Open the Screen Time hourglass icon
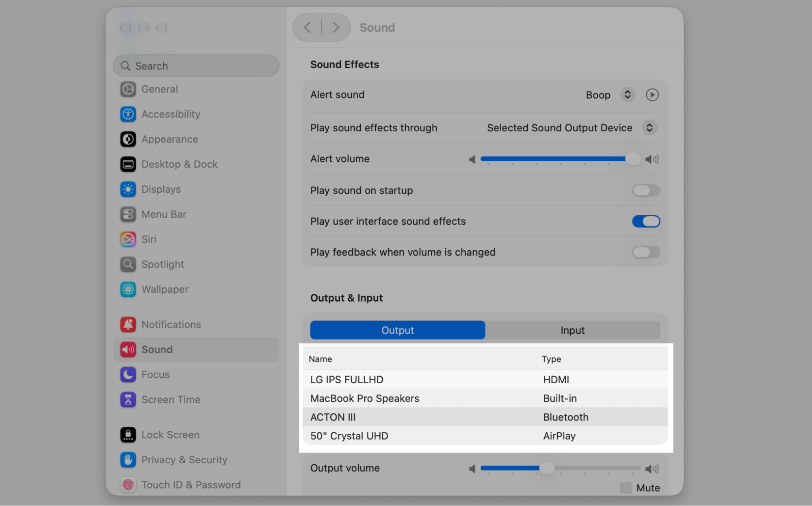The width and height of the screenshot is (812, 506). pos(128,400)
